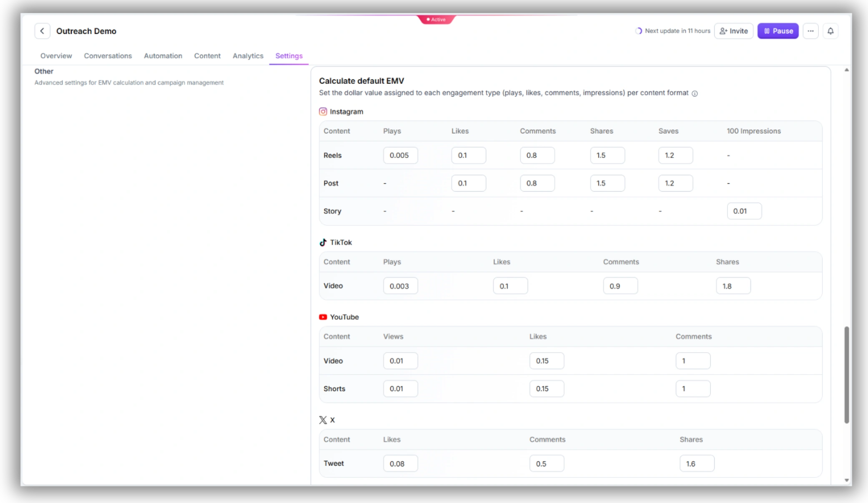Open the Conversations tab
The image size is (868, 503).
click(108, 56)
